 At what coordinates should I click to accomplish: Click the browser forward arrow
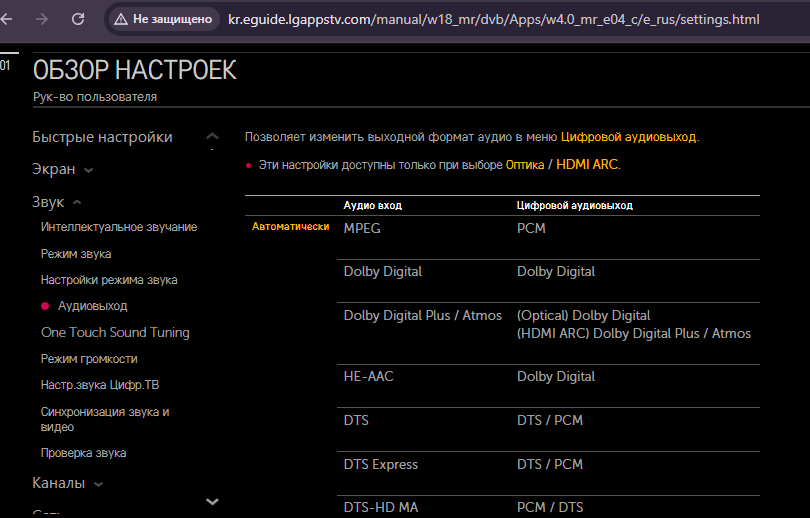tap(42, 19)
